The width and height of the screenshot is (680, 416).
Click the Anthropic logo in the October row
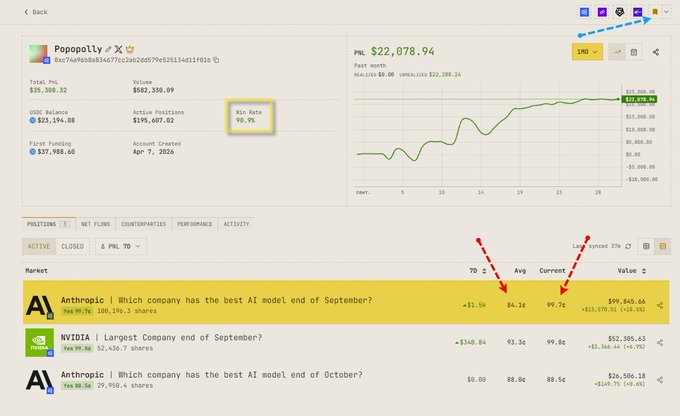point(39,380)
